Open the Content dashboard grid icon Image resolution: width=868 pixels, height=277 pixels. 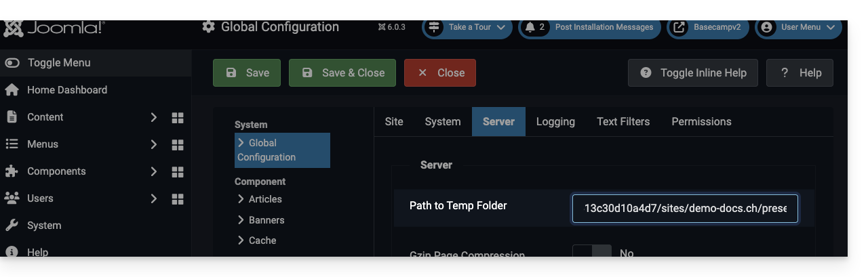[178, 117]
